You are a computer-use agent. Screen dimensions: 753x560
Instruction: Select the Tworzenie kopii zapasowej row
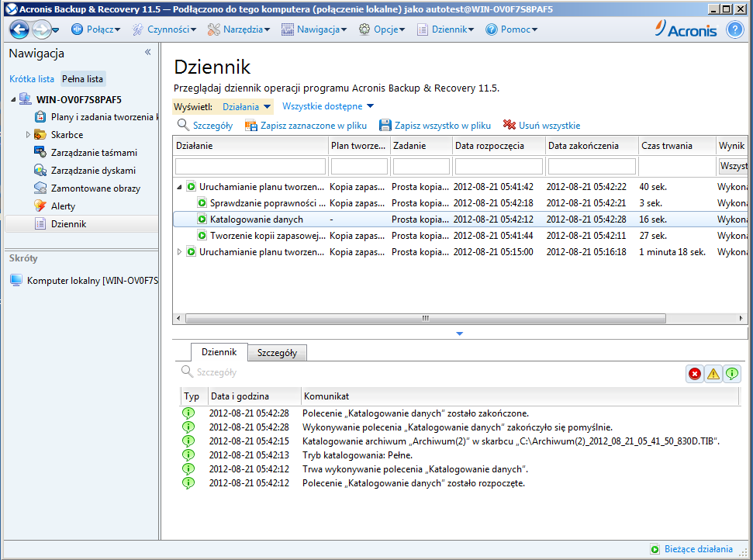coord(460,236)
